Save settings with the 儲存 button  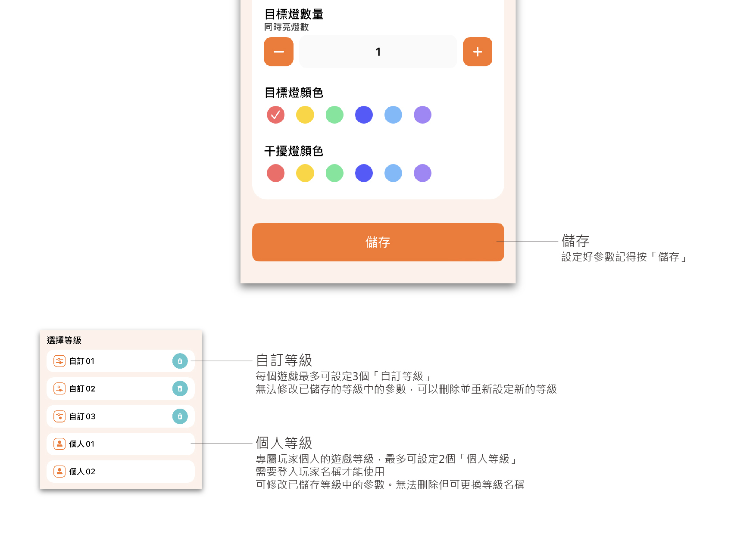pyautogui.click(x=378, y=242)
